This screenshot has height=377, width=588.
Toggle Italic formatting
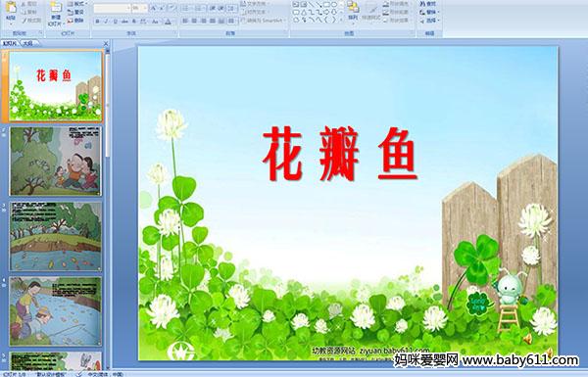pos(106,22)
